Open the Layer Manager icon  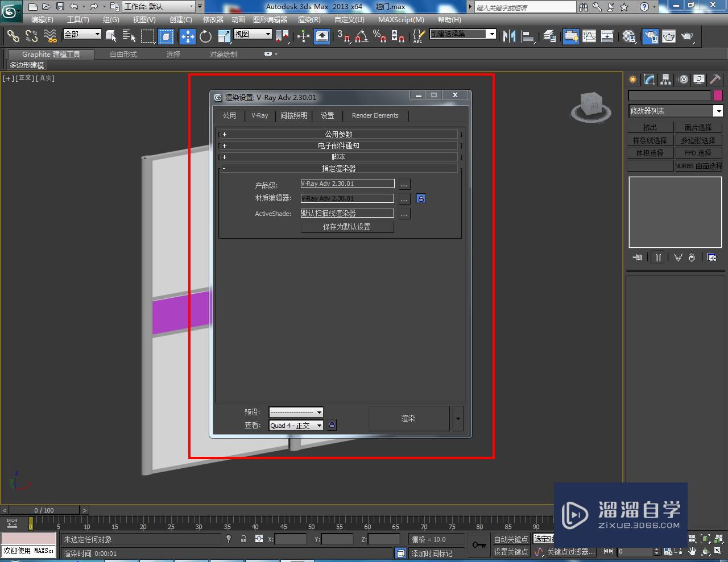pos(549,36)
